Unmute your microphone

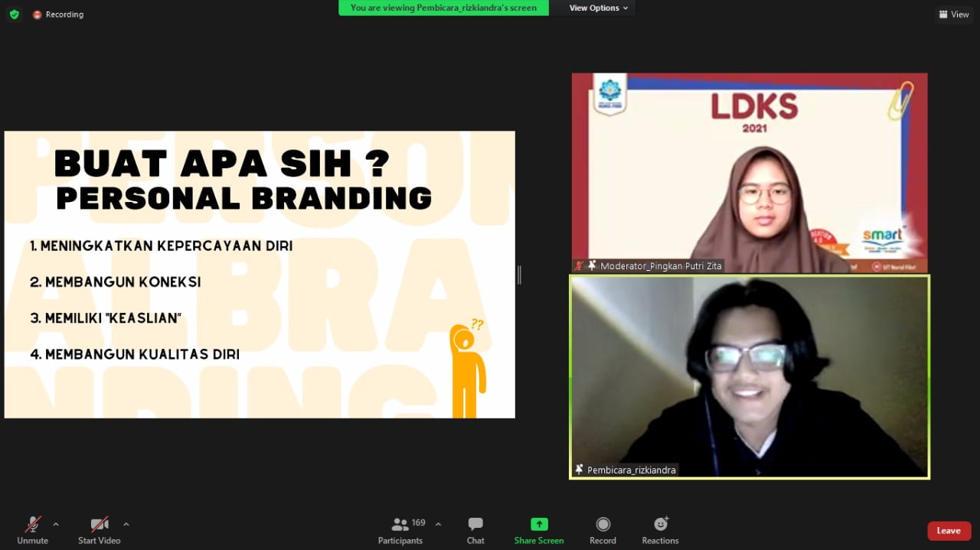coord(32,528)
